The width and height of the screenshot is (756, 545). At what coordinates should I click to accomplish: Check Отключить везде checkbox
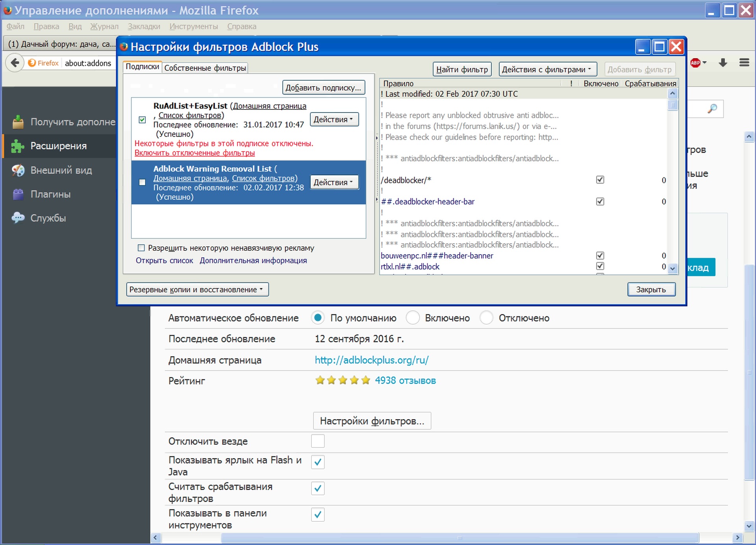click(318, 441)
